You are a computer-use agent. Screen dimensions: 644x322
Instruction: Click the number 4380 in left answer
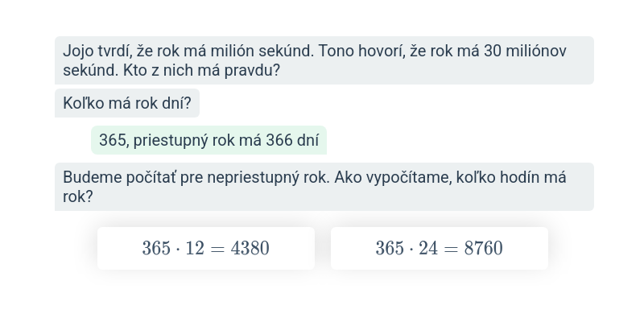click(250, 248)
